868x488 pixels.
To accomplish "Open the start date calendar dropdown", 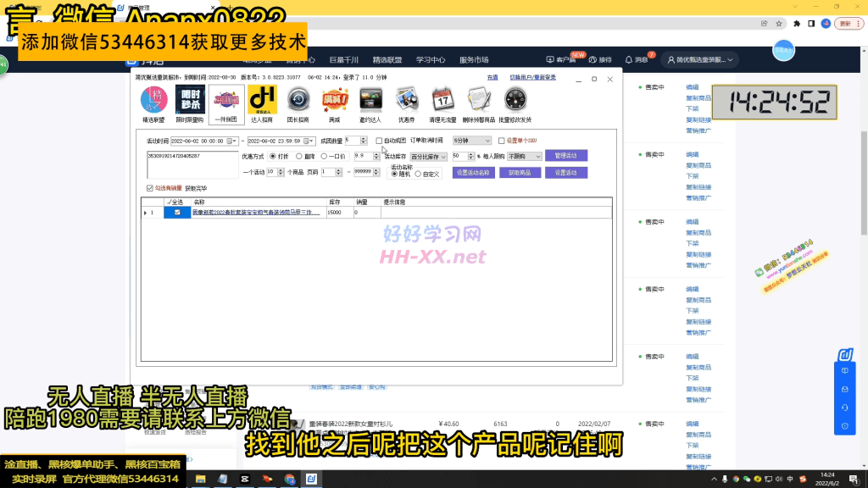I will tap(231, 141).
